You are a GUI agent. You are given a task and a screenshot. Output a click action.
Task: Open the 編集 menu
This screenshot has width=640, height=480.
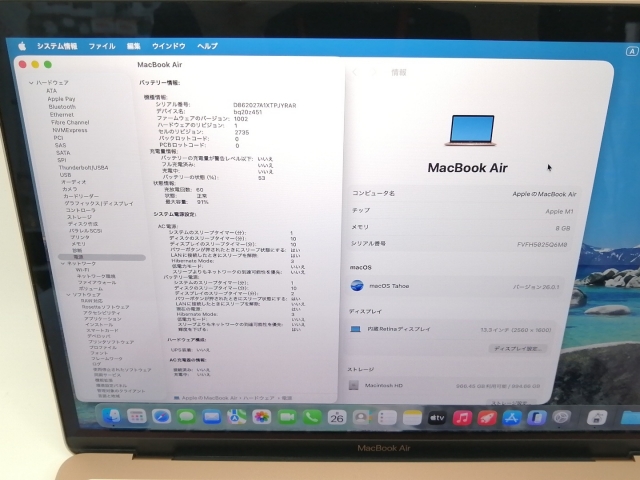[133, 46]
